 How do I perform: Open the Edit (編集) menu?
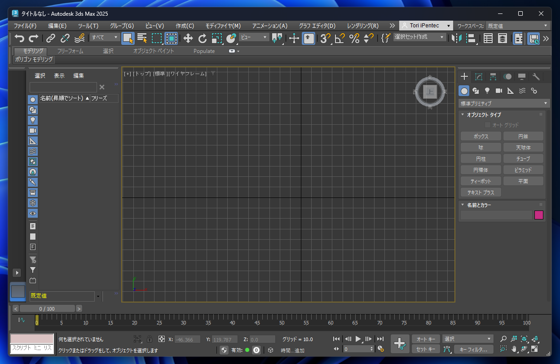coord(57,26)
